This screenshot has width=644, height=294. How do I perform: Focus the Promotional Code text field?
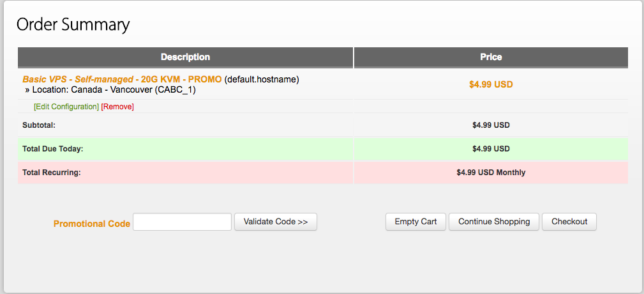coord(182,222)
